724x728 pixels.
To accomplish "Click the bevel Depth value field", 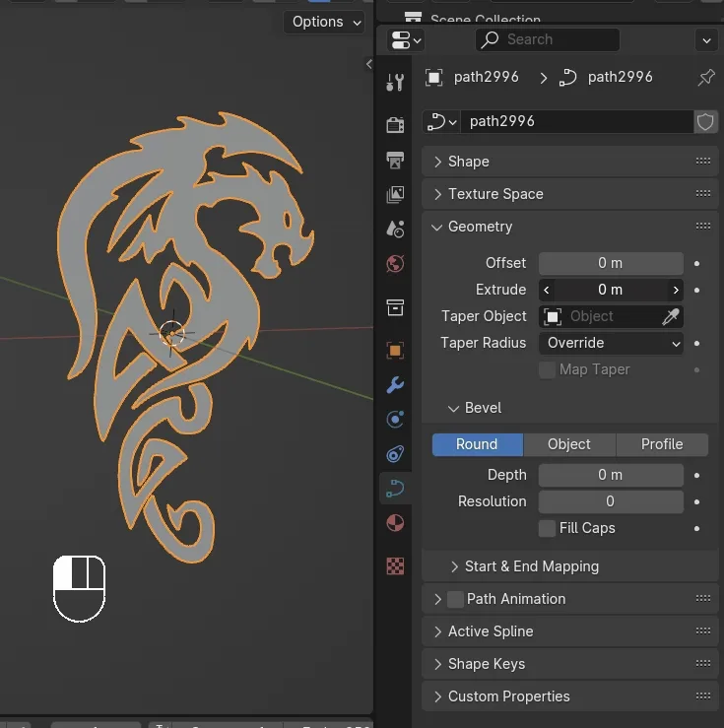I will point(611,475).
